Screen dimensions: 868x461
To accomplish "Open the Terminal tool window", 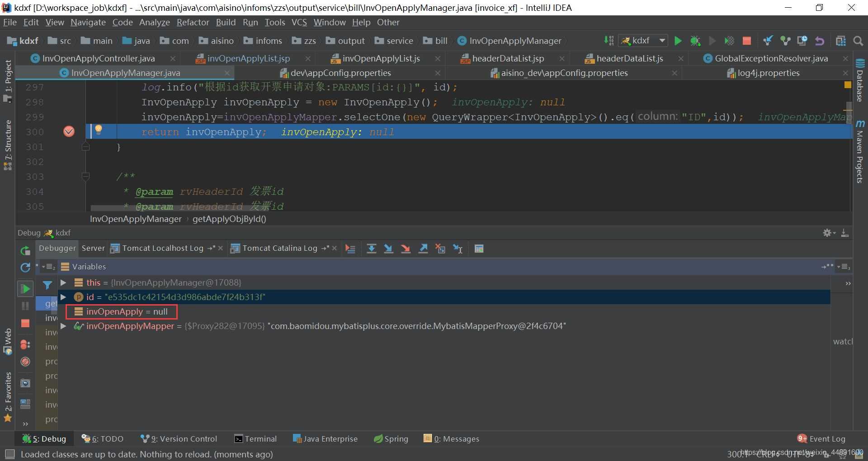I will (255, 439).
